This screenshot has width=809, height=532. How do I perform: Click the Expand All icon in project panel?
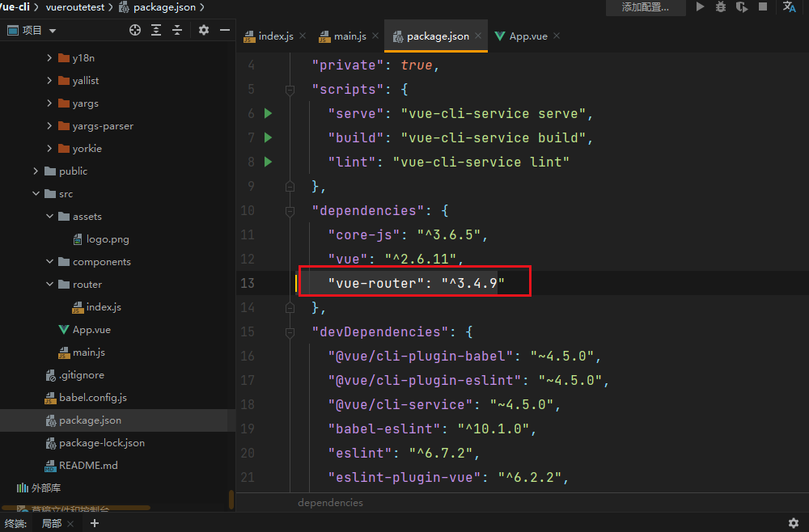coord(156,31)
